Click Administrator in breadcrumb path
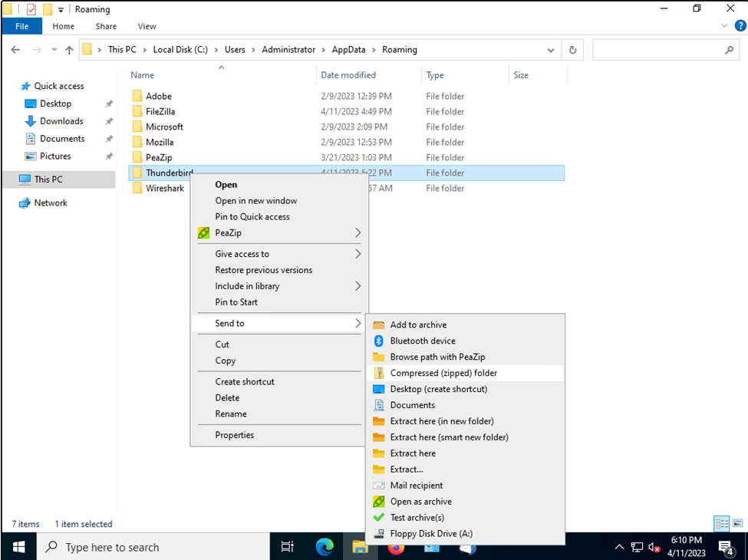This screenshot has height=560, width=748. (288, 50)
